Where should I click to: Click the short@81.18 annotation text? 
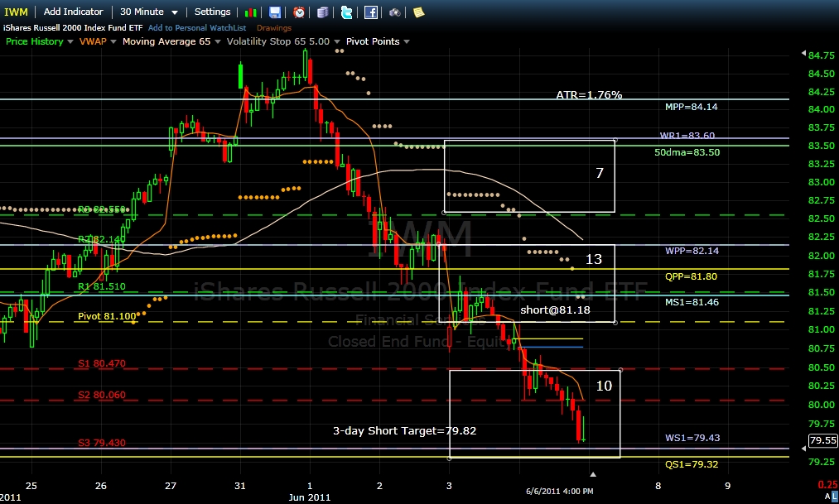pyautogui.click(x=555, y=310)
